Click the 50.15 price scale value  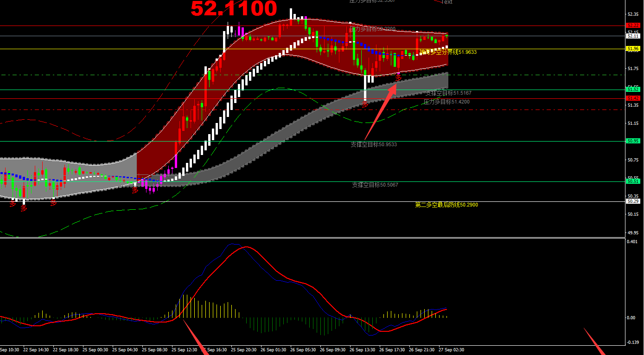(x=633, y=214)
